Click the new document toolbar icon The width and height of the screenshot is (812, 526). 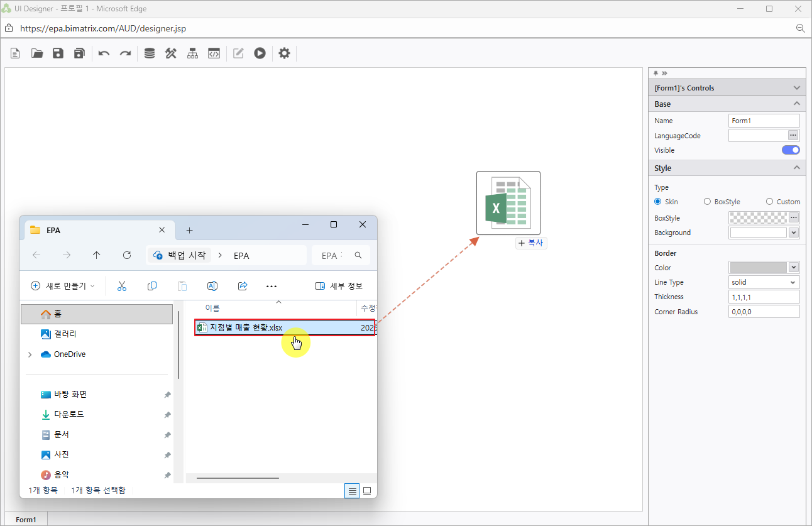tap(15, 53)
